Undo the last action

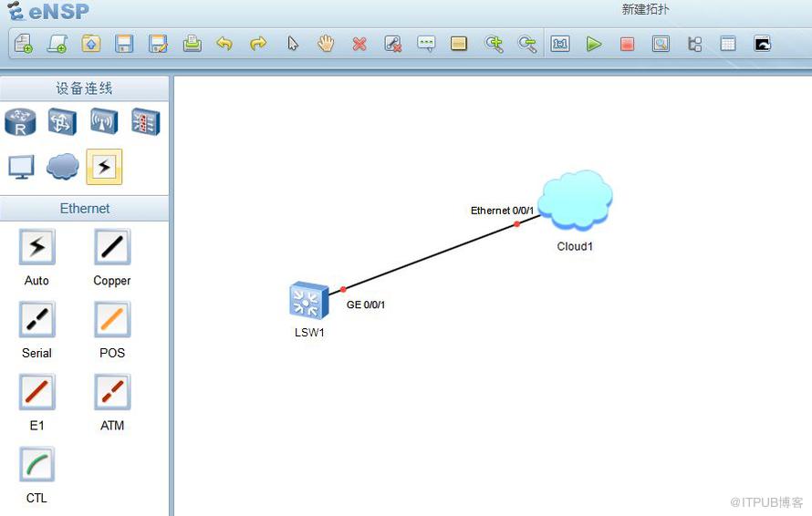[224, 44]
